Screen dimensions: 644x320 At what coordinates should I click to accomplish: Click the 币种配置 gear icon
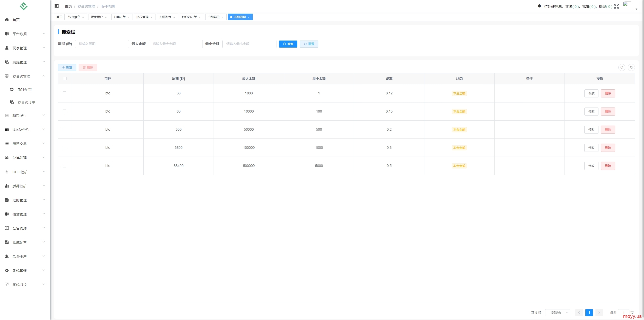(x=12, y=89)
